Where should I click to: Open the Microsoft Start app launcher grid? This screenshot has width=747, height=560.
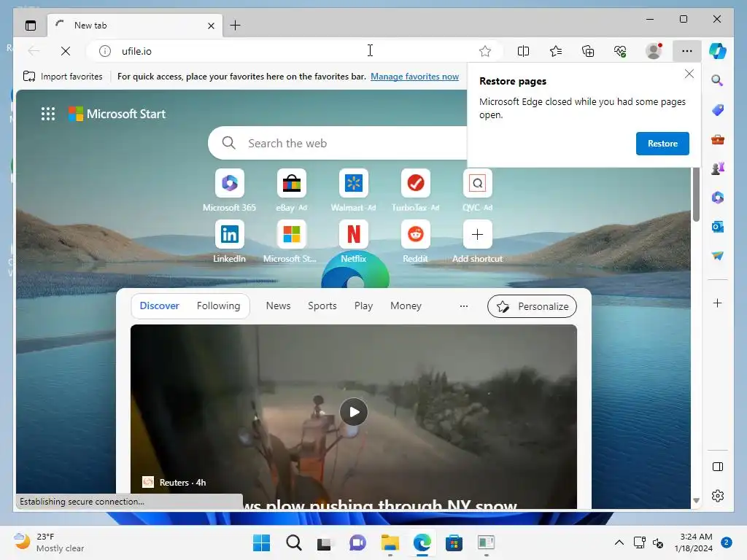tap(47, 114)
